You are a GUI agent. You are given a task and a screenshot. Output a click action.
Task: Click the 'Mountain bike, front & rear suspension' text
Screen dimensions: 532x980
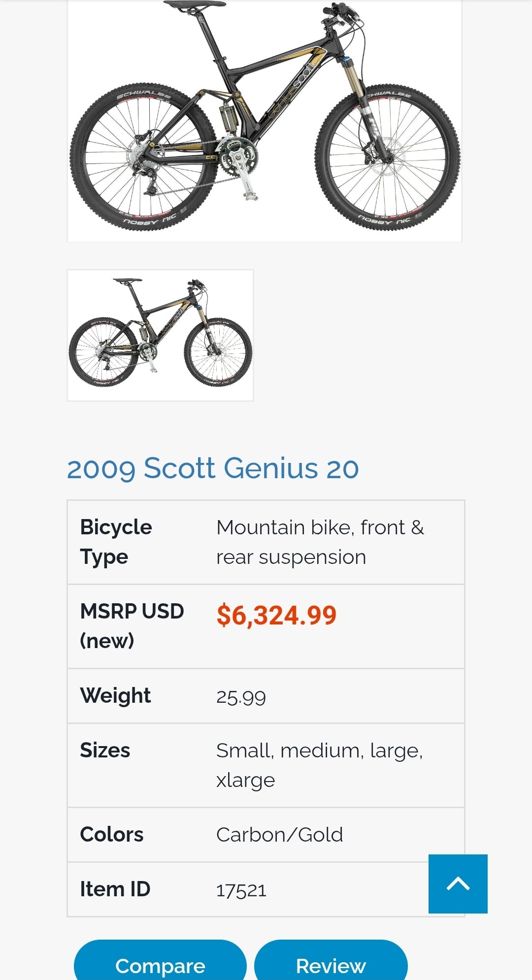click(320, 542)
